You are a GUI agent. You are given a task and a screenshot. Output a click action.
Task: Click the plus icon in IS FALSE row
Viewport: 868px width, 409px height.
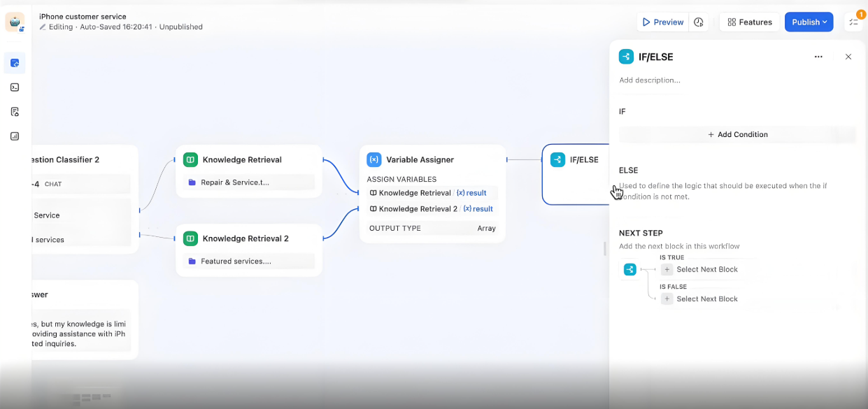667,299
